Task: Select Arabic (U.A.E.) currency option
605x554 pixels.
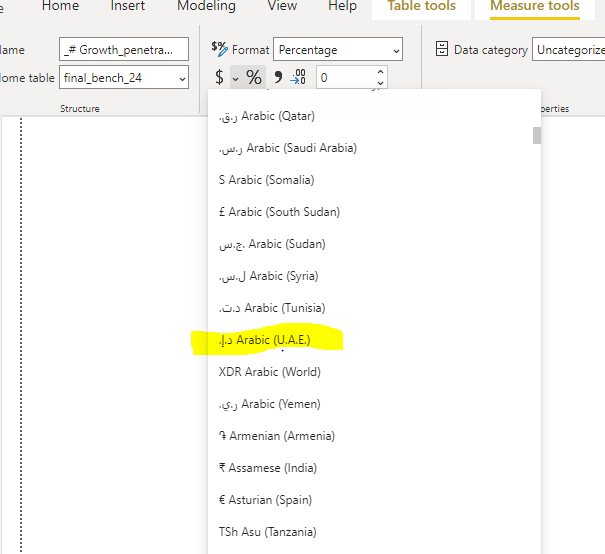Action: click(265, 340)
